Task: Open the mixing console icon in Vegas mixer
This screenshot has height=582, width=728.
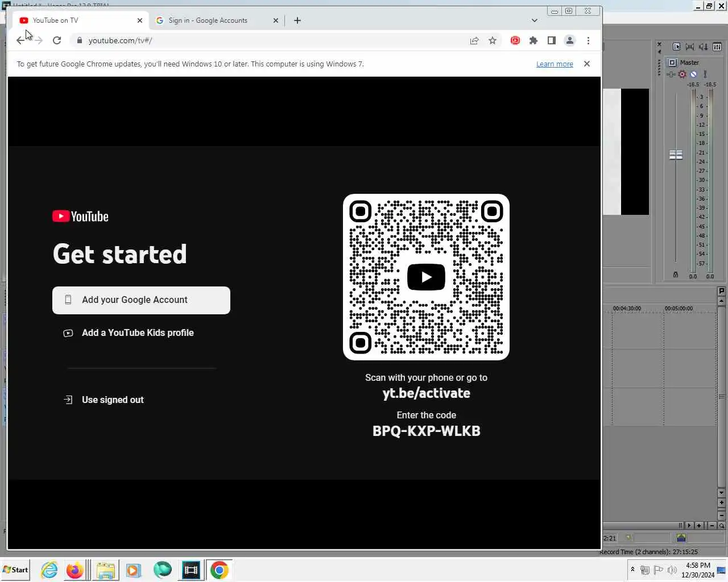Action: pos(717,47)
